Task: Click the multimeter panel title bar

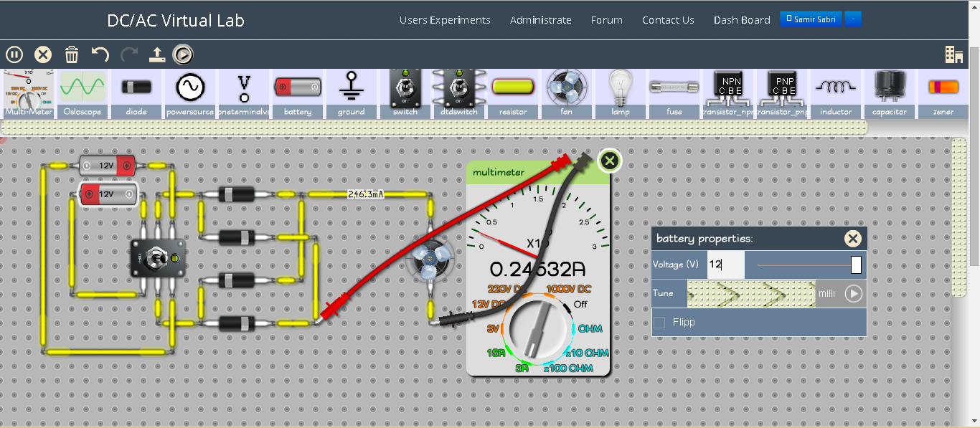Action: pyautogui.click(x=537, y=172)
